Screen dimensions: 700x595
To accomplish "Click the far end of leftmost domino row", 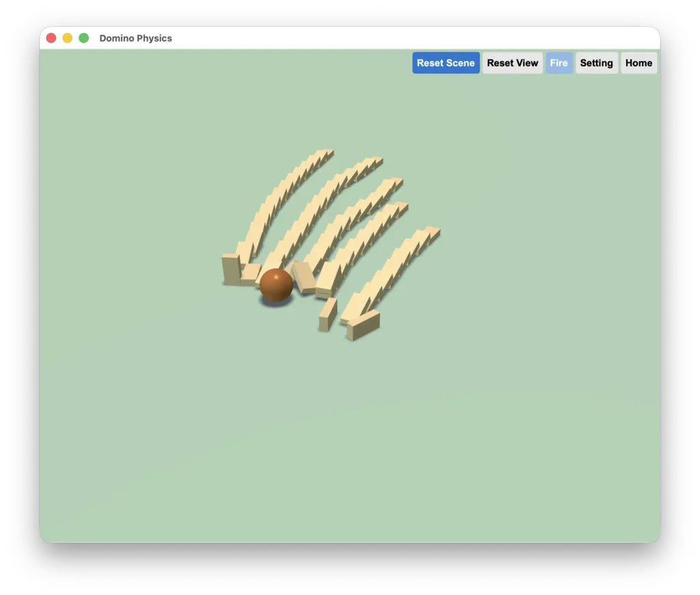I will tap(327, 153).
